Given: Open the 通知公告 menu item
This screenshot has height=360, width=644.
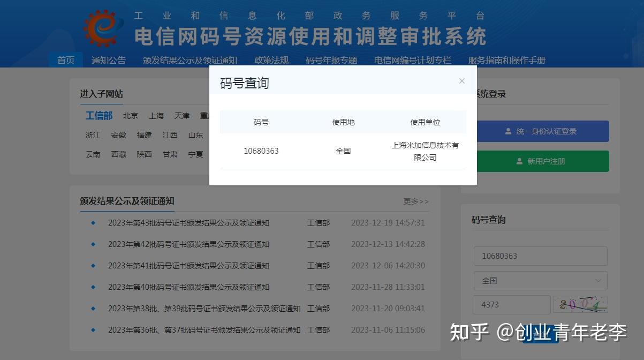Looking at the screenshot, I should click(x=109, y=60).
